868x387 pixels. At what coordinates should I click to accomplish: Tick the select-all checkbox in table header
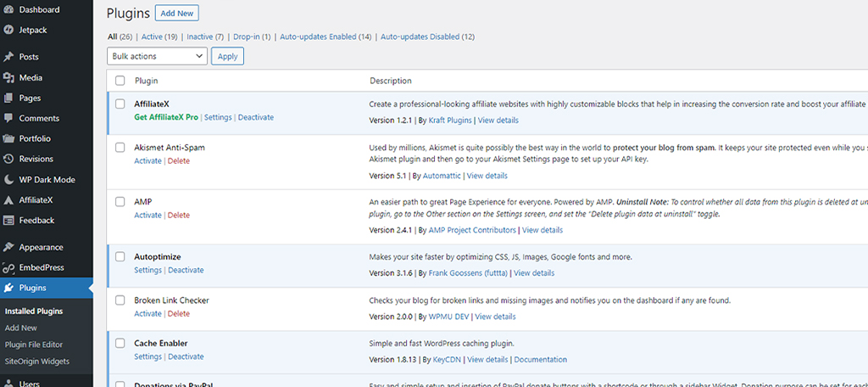(120, 81)
